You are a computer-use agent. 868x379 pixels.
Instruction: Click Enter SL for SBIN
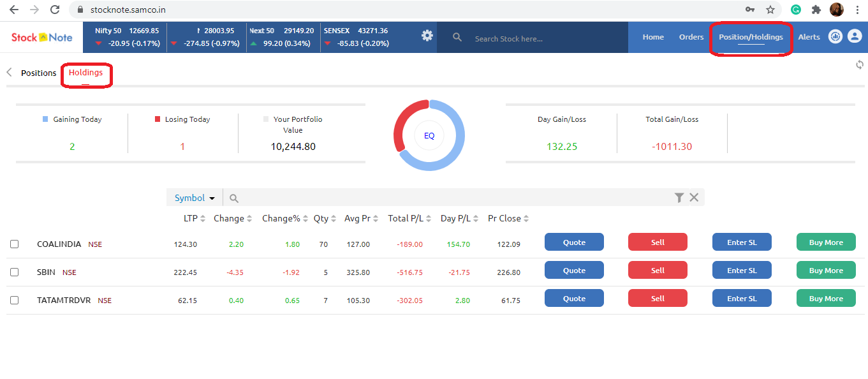[x=742, y=271]
